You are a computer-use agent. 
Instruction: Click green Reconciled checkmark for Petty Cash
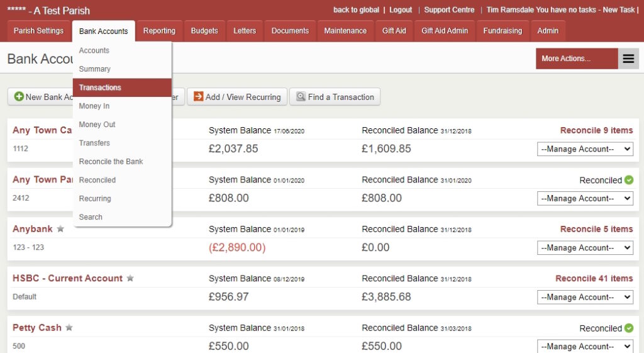[x=628, y=328]
